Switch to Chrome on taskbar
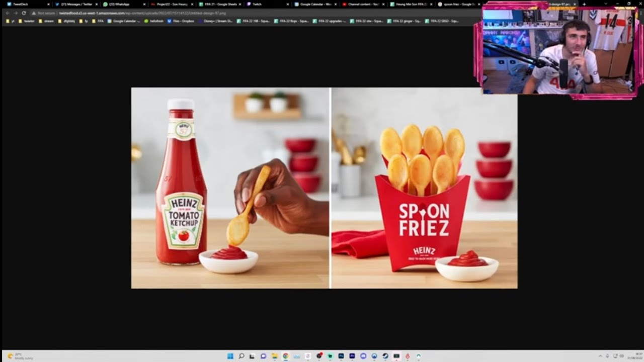 pyautogui.click(x=286, y=356)
